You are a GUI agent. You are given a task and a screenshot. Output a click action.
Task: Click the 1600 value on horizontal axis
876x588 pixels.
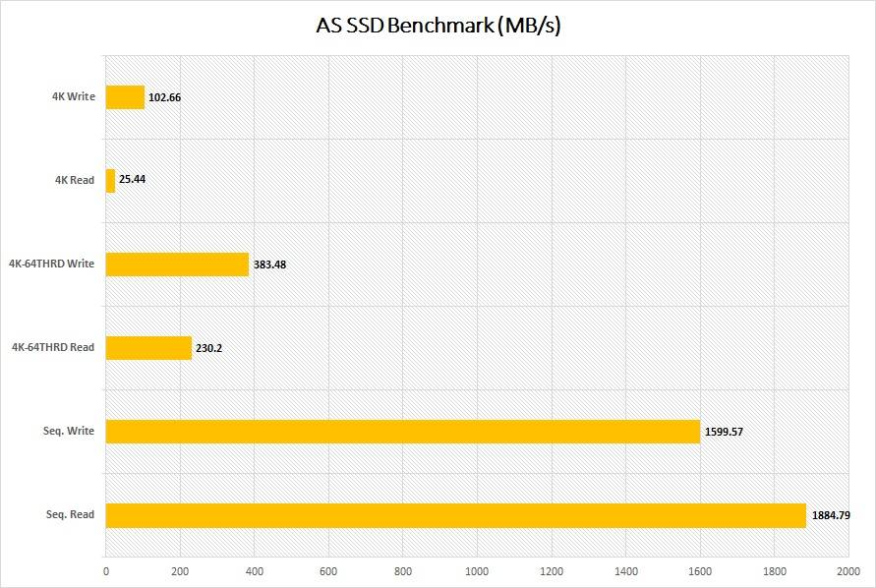pos(700,571)
